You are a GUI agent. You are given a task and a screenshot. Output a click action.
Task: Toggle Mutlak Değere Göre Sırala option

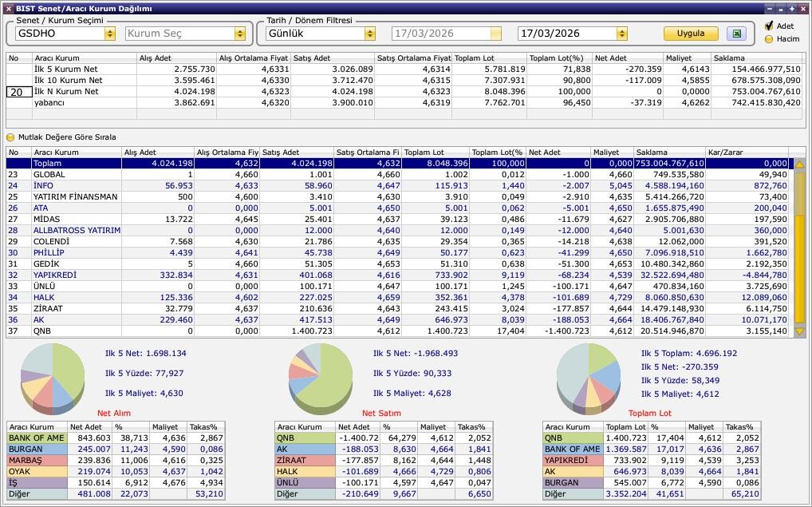pyautogui.click(x=11, y=137)
